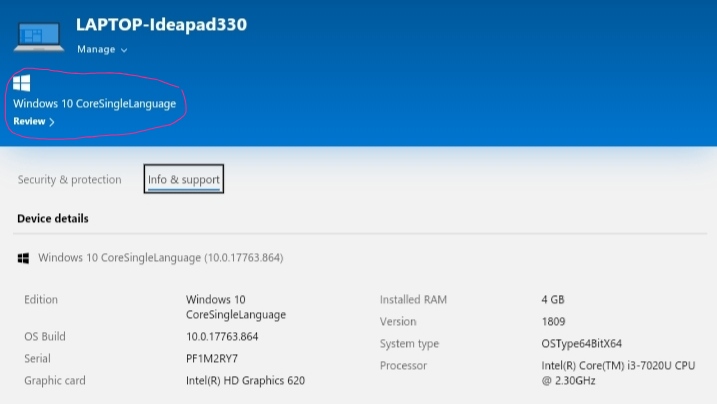Click the Installed RAM label
Image resolution: width=717 pixels, height=404 pixels.
(x=413, y=300)
